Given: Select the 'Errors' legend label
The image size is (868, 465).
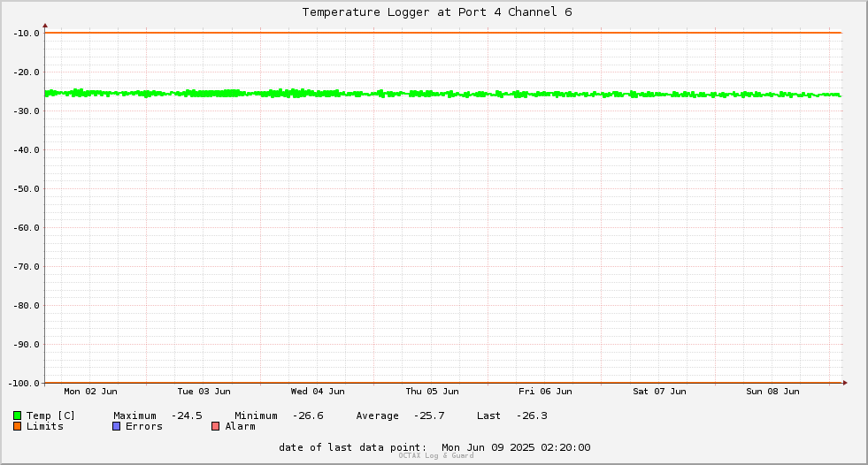Looking at the screenshot, I should (144, 426).
